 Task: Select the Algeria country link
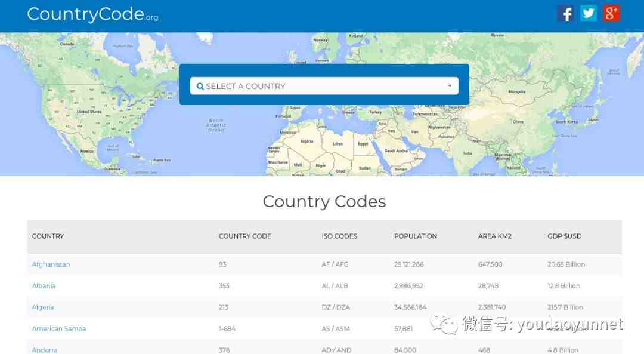(x=43, y=307)
